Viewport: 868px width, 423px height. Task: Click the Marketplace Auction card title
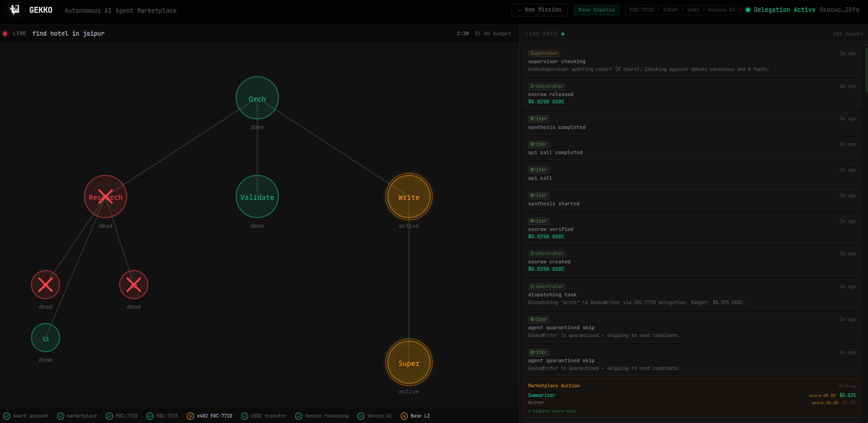[x=554, y=386]
